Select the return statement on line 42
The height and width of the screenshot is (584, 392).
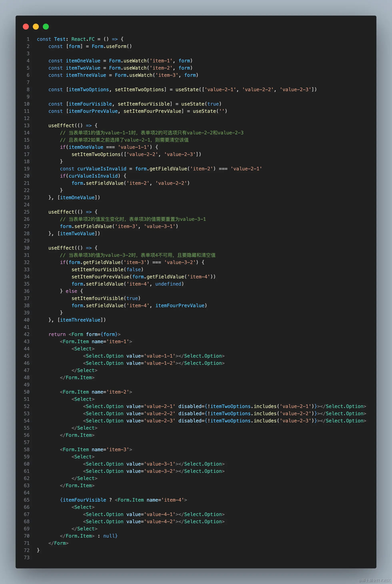pyautogui.click(x=57, y=334)
